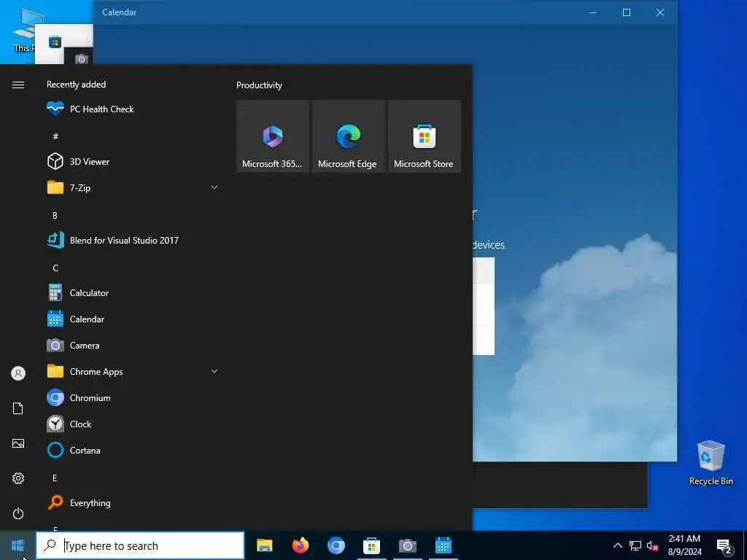747x560 pixels.
Task: Jump to letter index '#' header
Action: (55, 136)
